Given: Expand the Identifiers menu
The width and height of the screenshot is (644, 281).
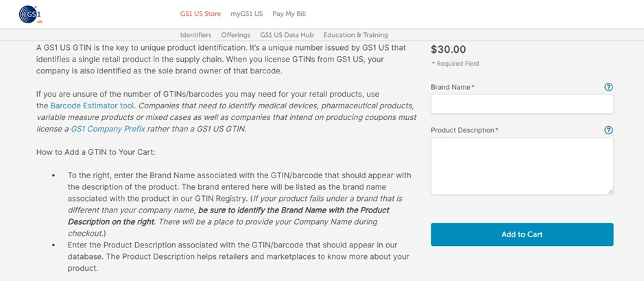Looking at the screenshot, I should pyautogui.click(x=196, y=35).
